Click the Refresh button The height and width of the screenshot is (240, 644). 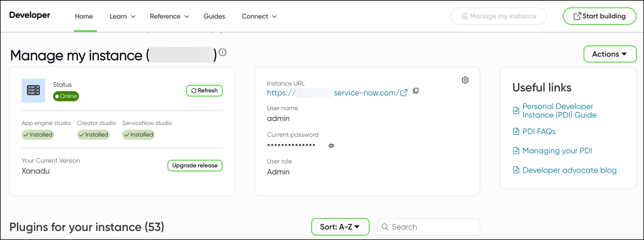point(204,90)
